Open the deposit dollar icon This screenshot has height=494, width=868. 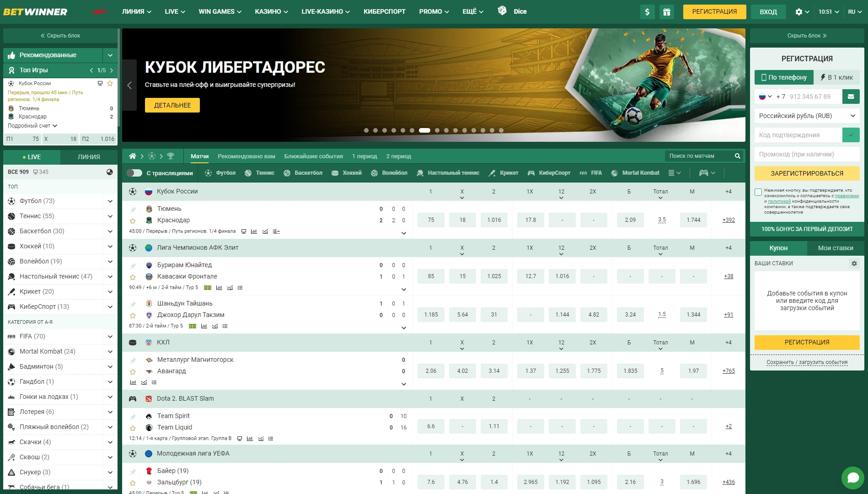(x=647, y=12)
